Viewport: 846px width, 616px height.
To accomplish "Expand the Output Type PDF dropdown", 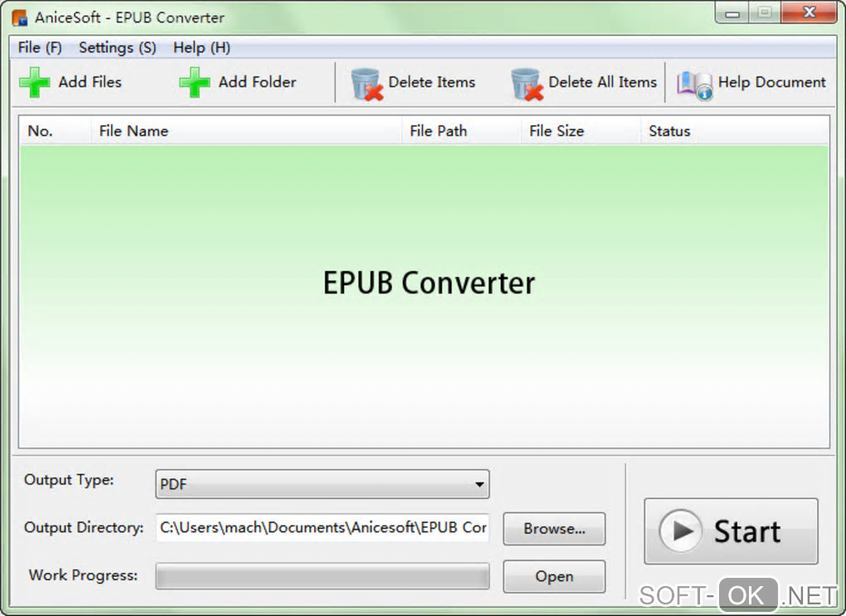I will [x=323, y=484].
